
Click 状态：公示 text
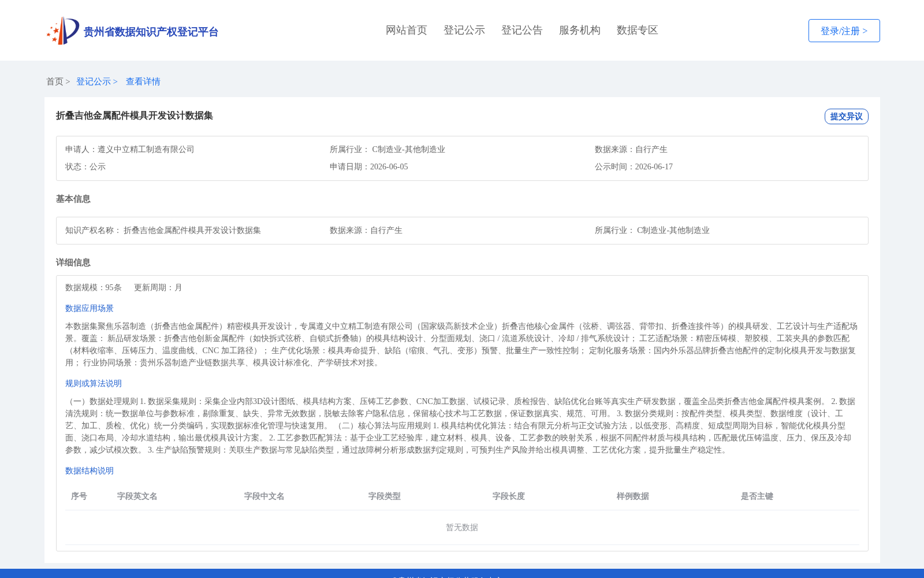coord(85,166)
